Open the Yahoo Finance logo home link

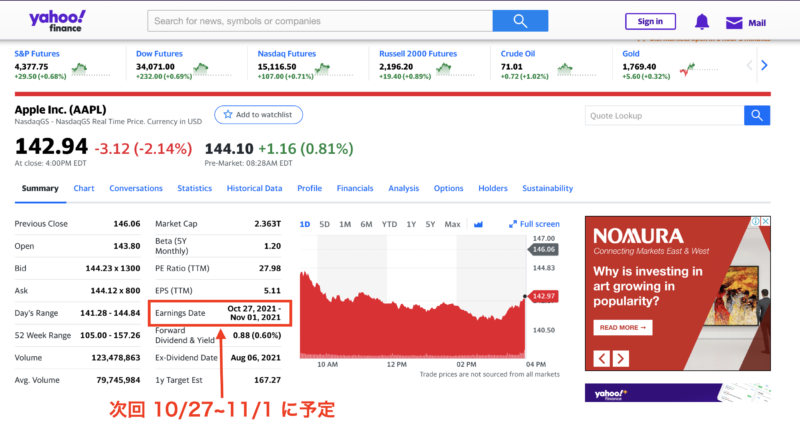coord(57,21)
